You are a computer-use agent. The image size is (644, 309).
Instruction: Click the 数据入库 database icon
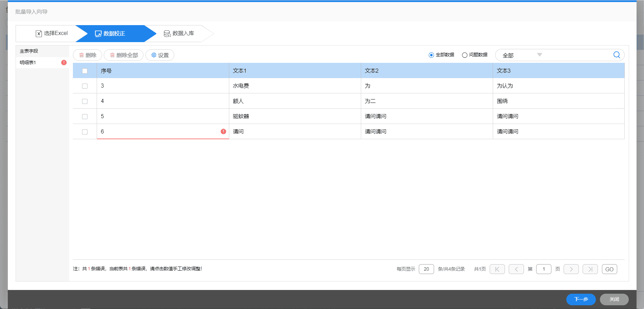[167, 33]
